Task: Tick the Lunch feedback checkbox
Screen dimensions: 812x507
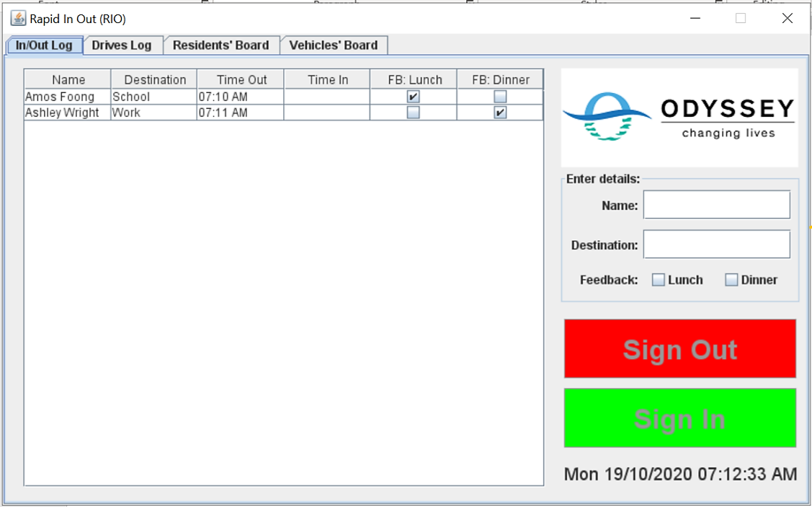Action: coord(659,280)
